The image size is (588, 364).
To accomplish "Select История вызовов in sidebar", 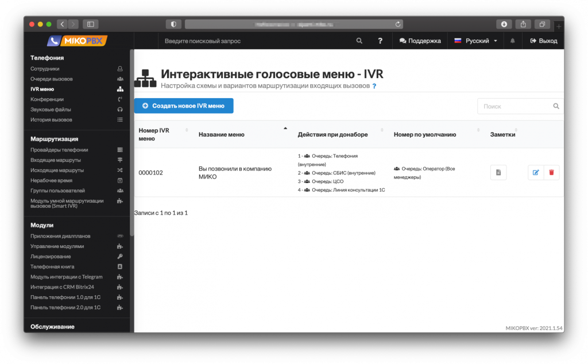I will (x=52, y=119).
